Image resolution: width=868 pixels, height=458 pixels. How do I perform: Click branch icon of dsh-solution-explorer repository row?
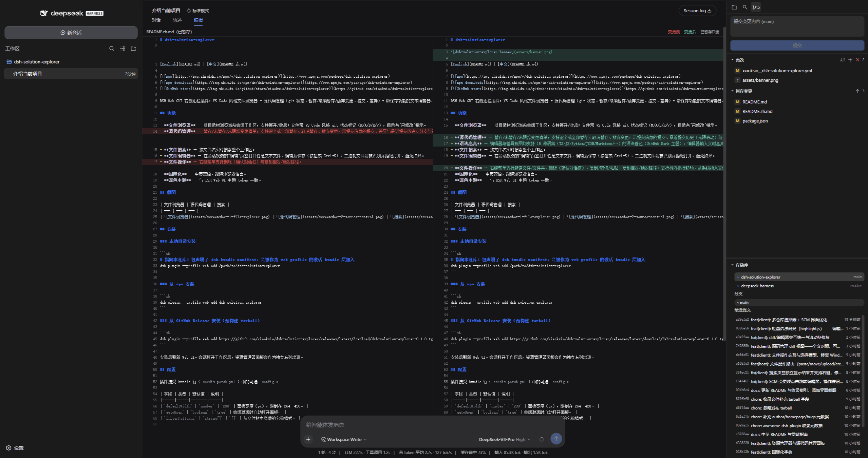(x=738, y=277)
